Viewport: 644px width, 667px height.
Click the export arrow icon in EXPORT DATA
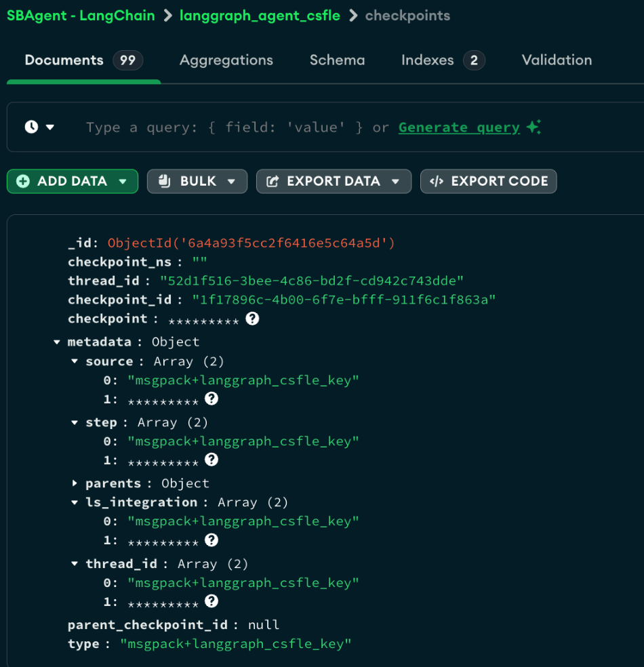coord(273,181)
